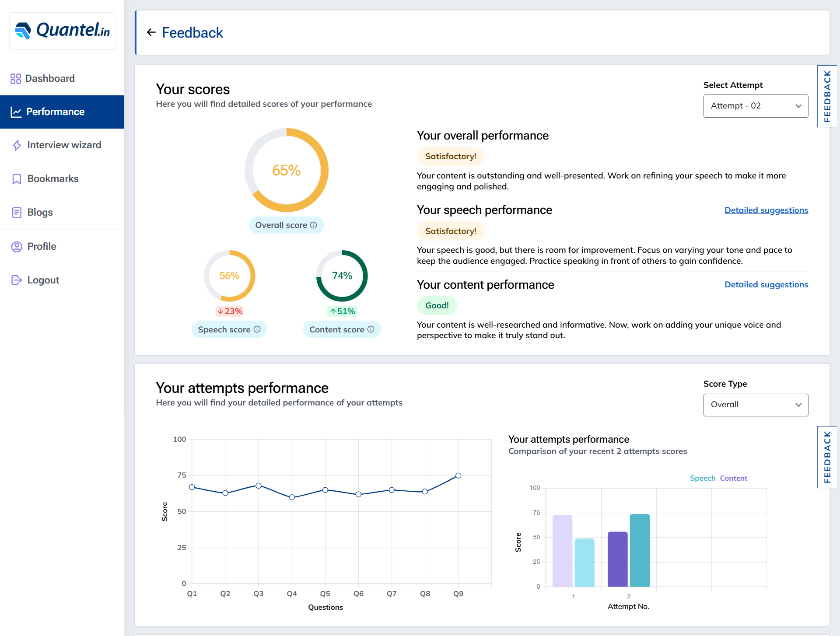Click the Bookmarks ribbon icon

(x=17, y=179)
